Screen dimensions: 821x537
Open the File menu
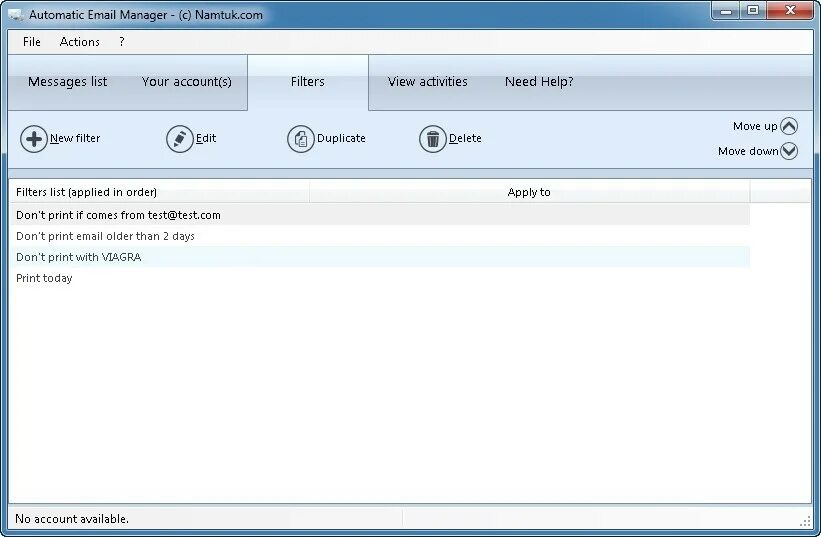click(x=31, y=42)
